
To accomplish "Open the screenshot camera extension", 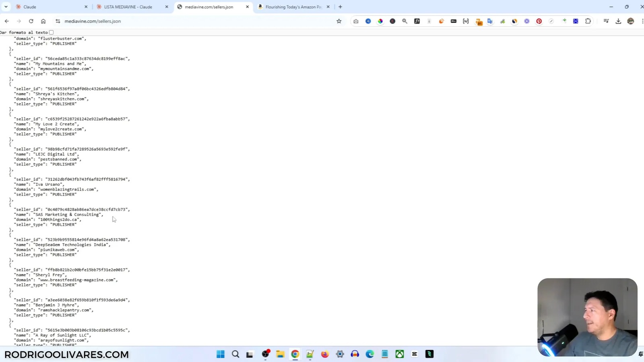I will pyautogui.click(x=356, y=21).
